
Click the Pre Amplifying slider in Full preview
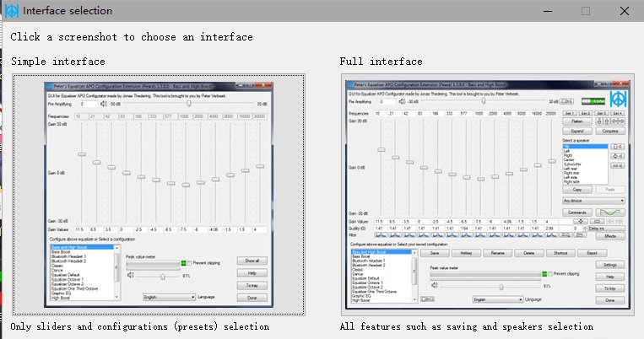coord(483,104)
